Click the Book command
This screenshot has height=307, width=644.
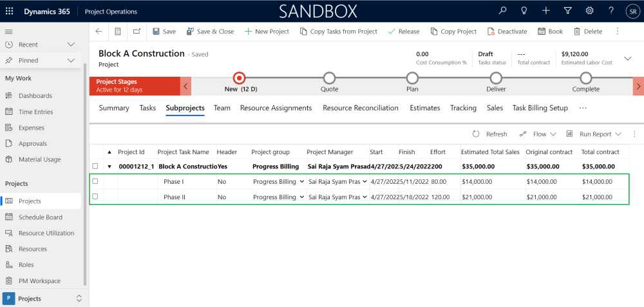coord(551,31)
